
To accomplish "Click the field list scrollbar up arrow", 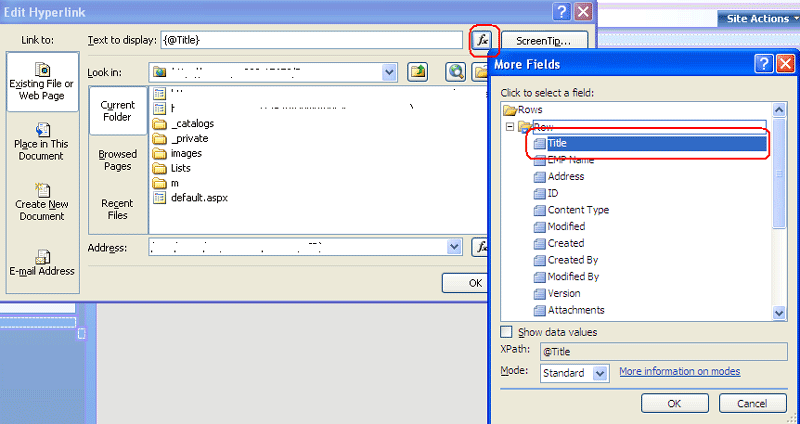I will point(779,110).
